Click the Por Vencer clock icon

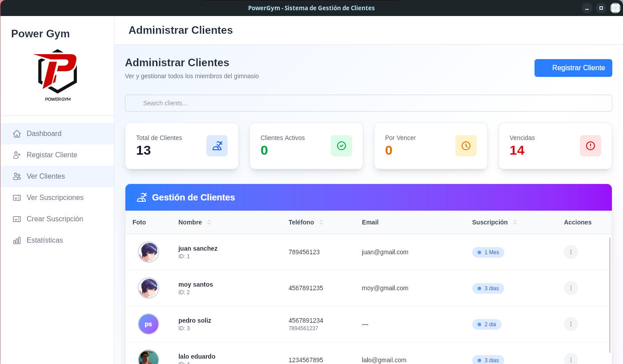[x=466, y=146]
